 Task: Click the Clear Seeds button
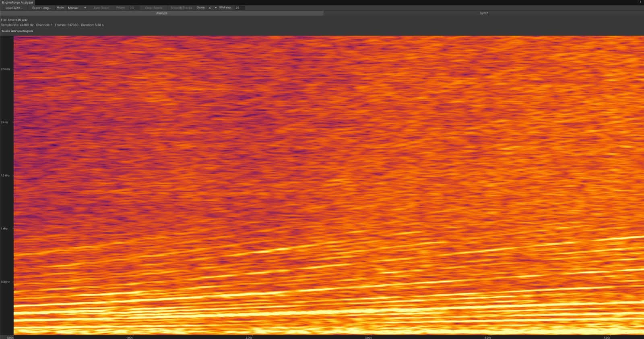point(154,8)
